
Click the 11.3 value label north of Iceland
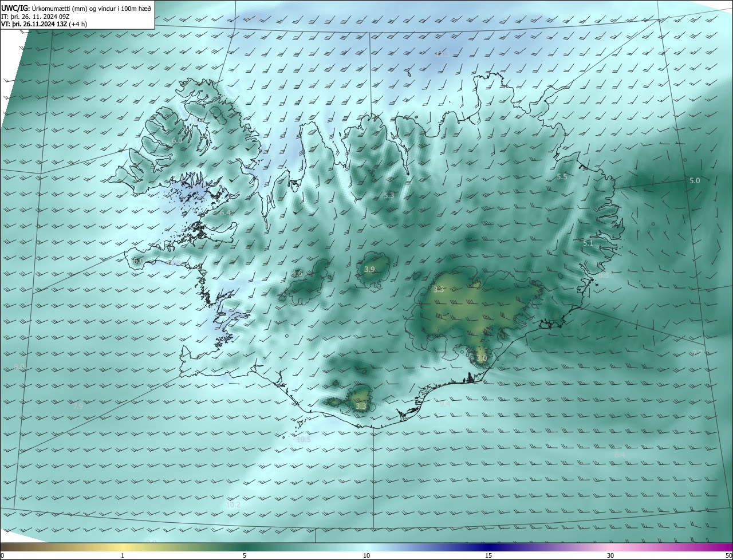coord(443,54)
